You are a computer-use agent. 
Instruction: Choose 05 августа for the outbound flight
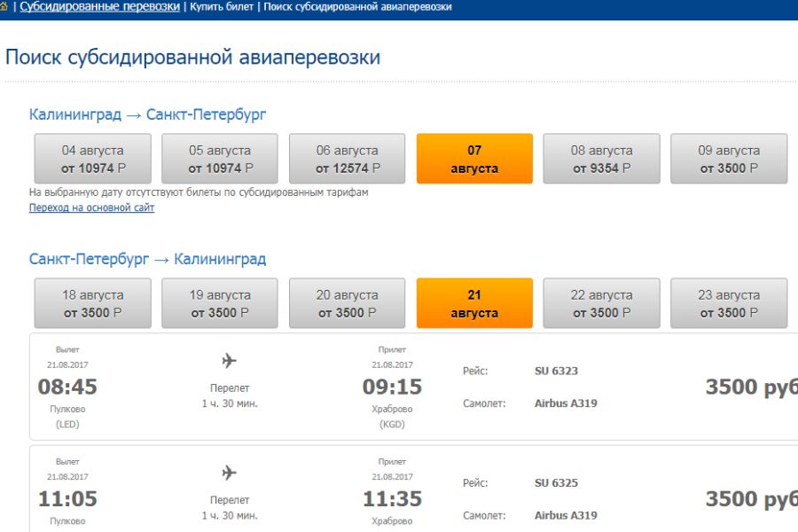tap(220, 159)
